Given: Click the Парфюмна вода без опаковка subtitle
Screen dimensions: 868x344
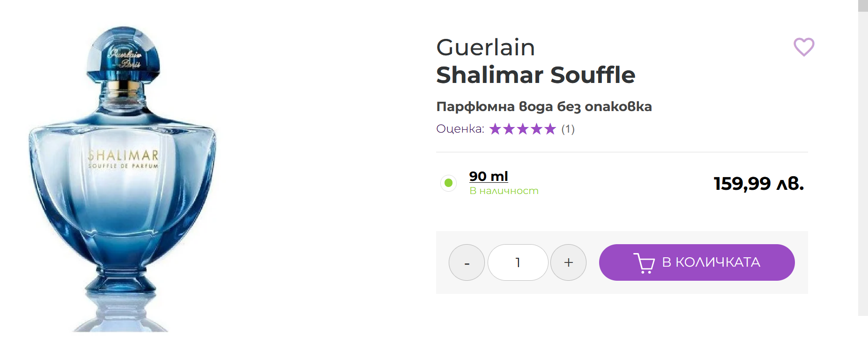Looking at the screenshot, I should 544,106.
